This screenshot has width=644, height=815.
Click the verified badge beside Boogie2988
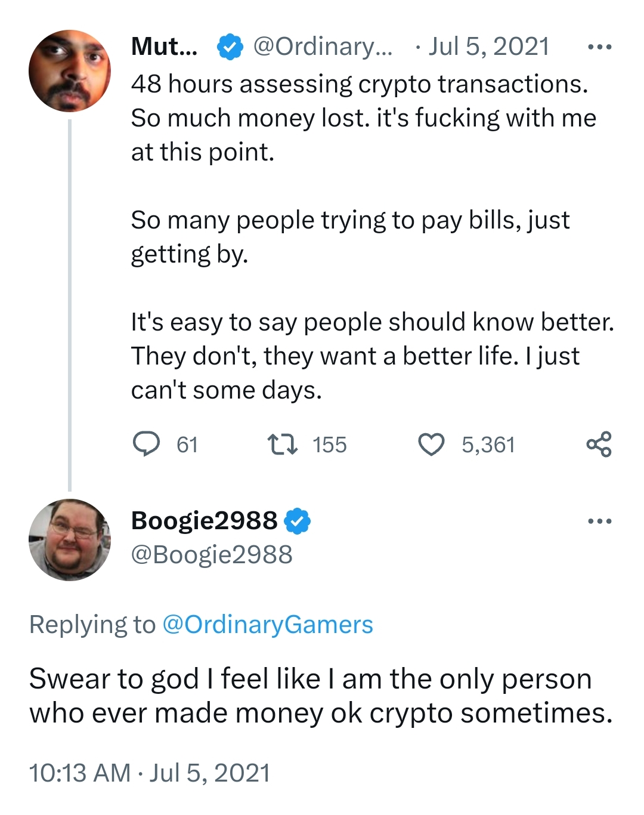[x=297, y=521]
